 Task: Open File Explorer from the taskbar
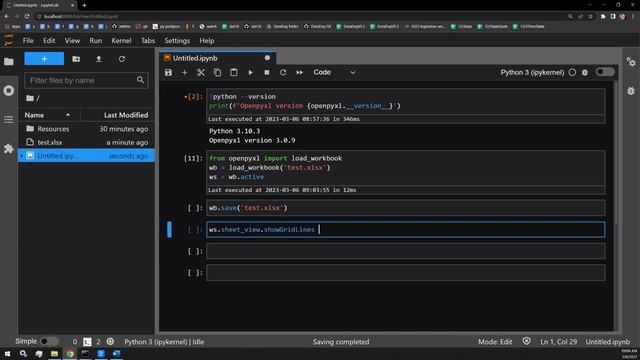pyautogui.click(x=54, y=353)
